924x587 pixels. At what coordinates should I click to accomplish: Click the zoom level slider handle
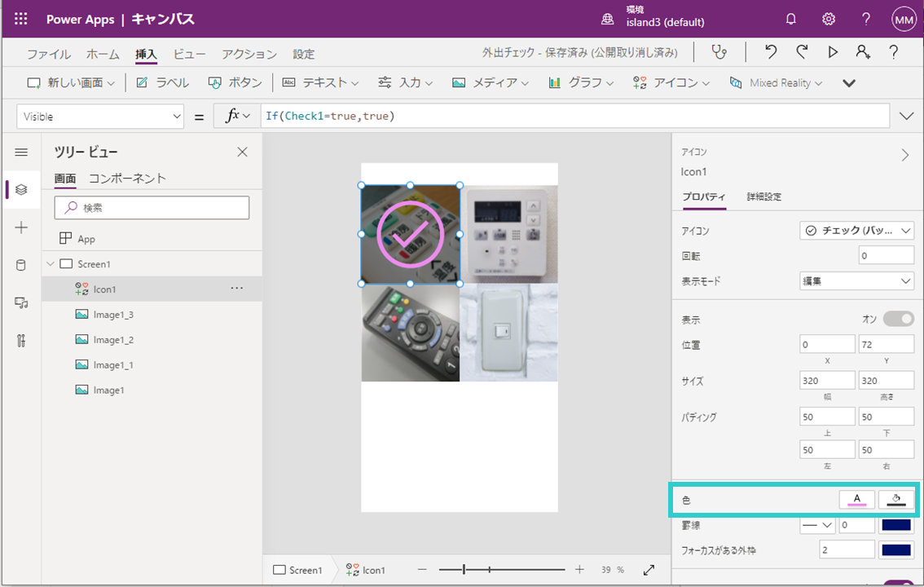tap(464, 569)
